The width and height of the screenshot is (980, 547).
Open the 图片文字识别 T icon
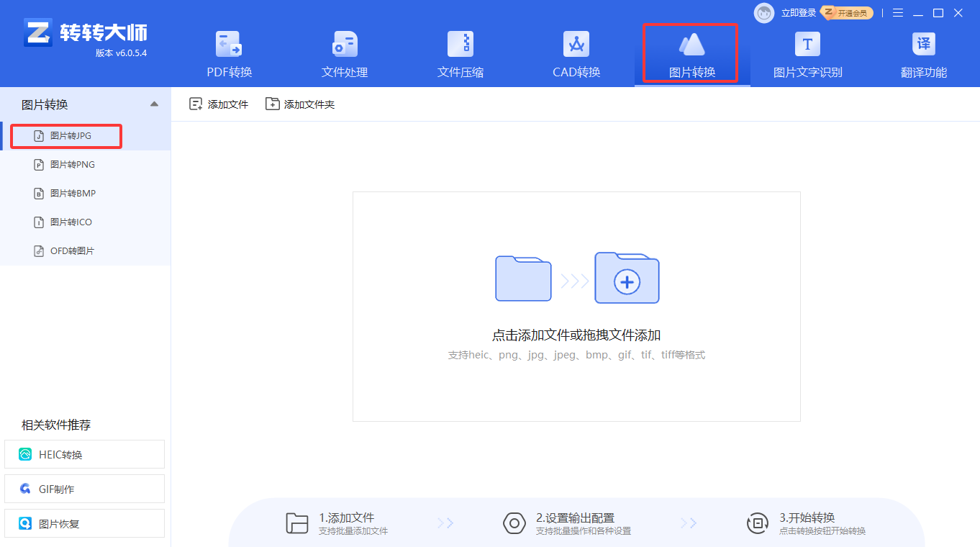click(807, 45)
